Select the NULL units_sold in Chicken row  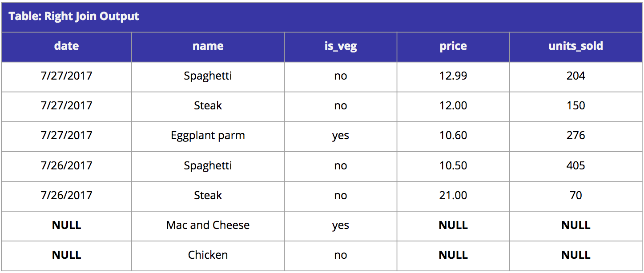(576, 255)
